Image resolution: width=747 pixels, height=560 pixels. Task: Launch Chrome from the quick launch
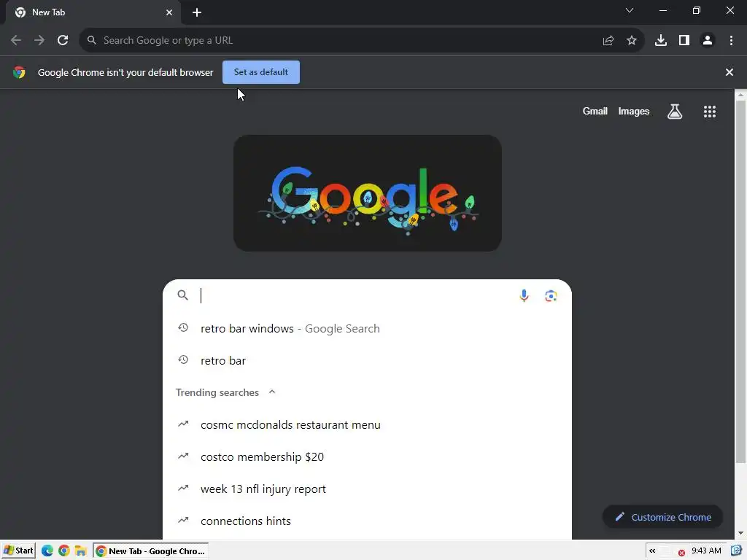pyautogui.click(x=64, y=551)
